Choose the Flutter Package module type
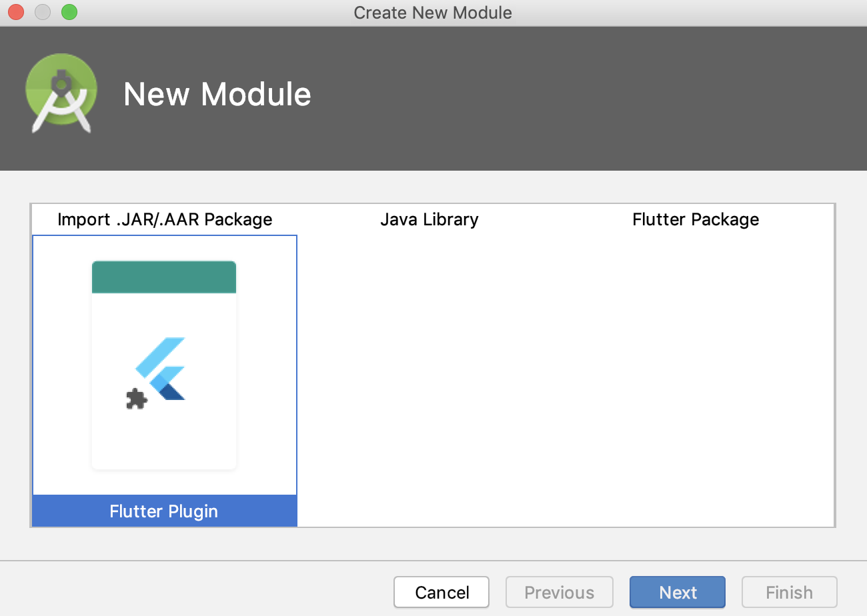Image resolution: width=867 pixels, height=616 pixels. (696, 219)
